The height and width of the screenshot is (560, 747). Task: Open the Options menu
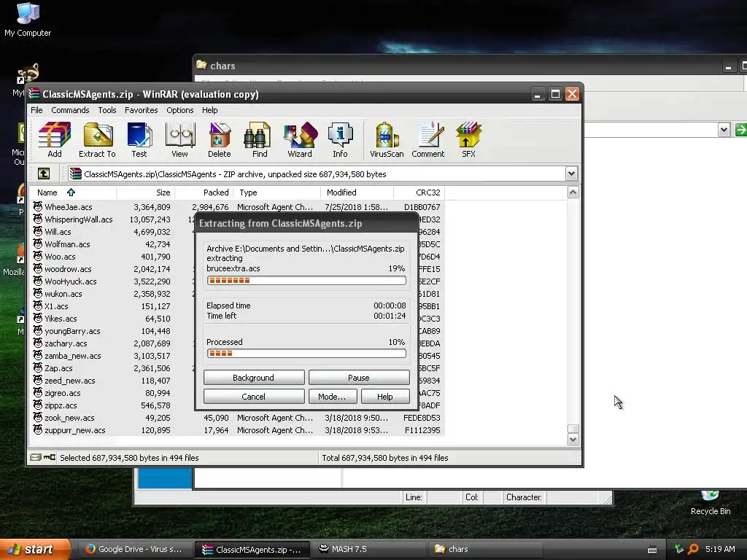coord(180,110)
